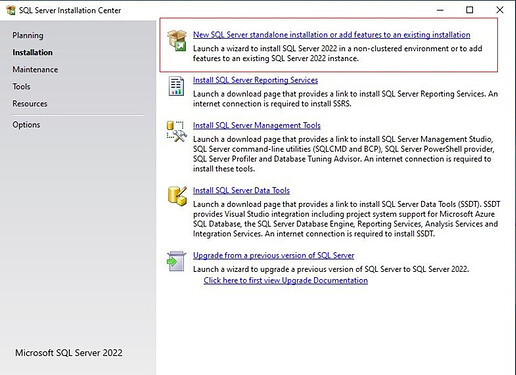Open Install SQL Server Reporting Services link
The height and width of the screenshot is (375, 516).
(255, 80)
